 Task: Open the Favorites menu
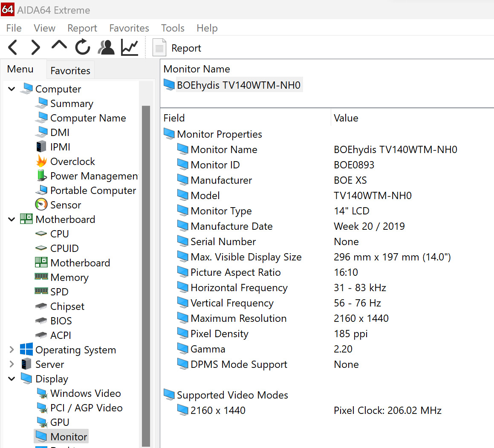pos(129,28)
